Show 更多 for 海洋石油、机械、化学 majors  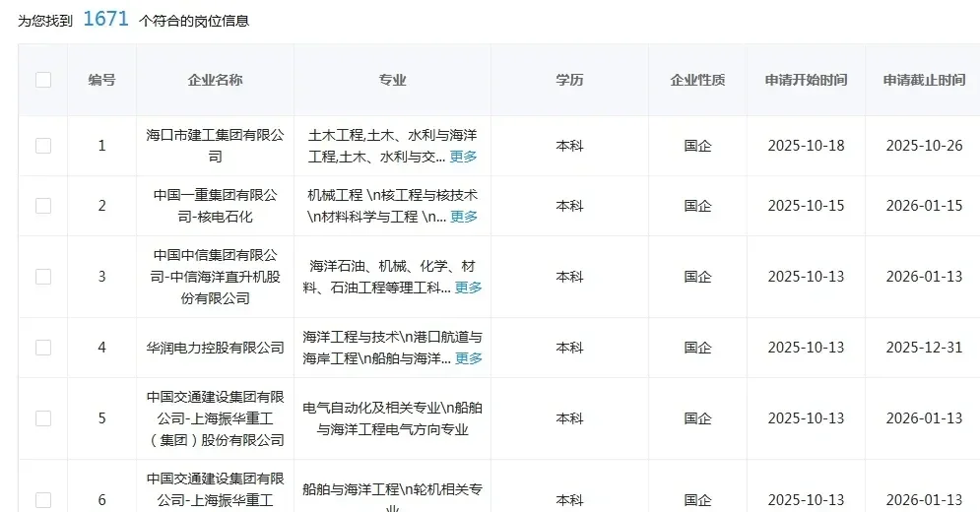point(468,288)
